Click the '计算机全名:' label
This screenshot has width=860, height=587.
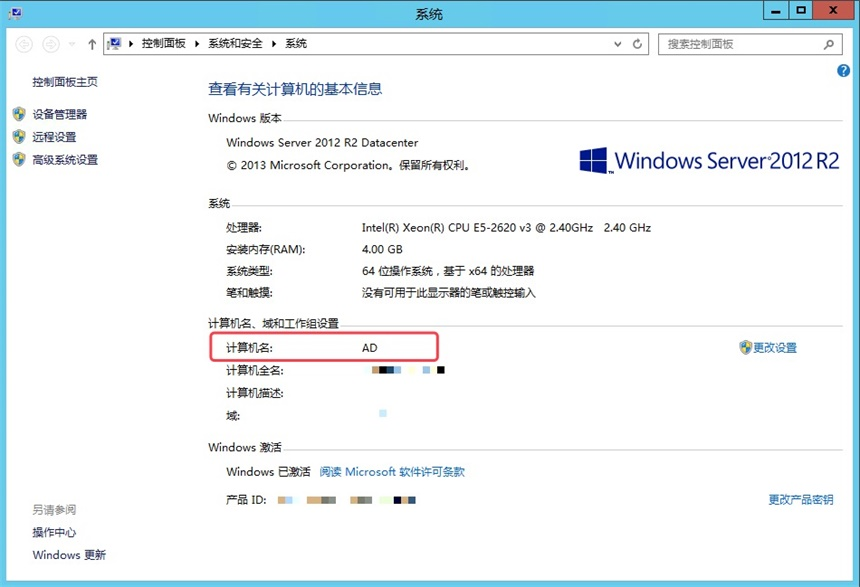(255, 371)
